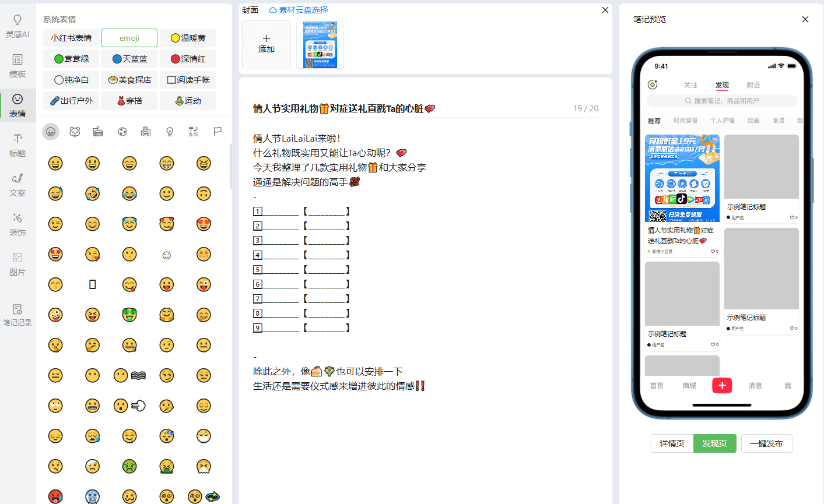The height and width of the screenshot is (504, 824).
Task: Click the 添加 add cover button
Action: point(267,45)
